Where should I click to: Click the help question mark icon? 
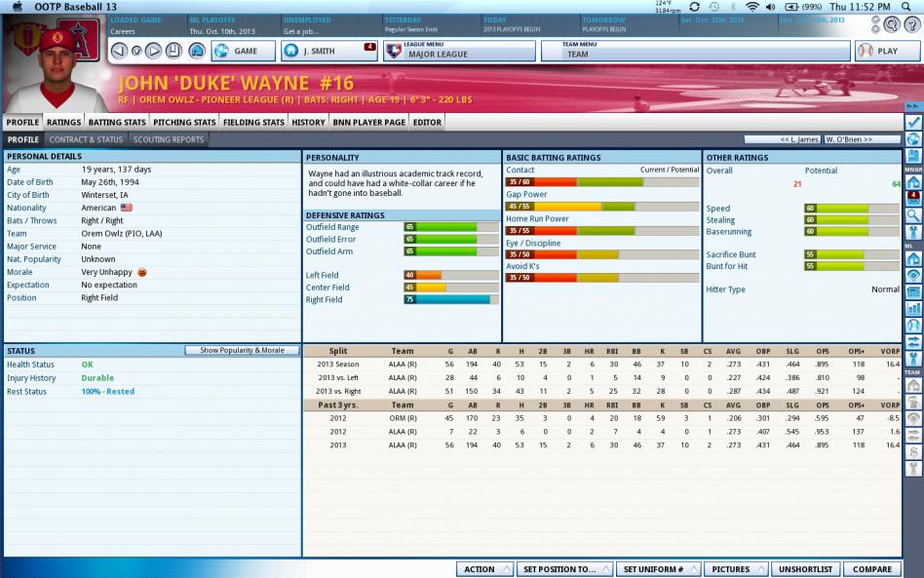(913, 24)
